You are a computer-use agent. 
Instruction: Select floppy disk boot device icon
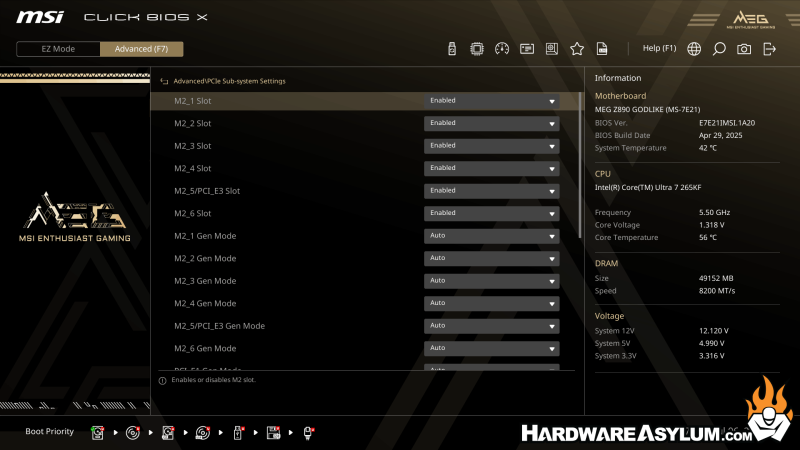click(273, 433)
